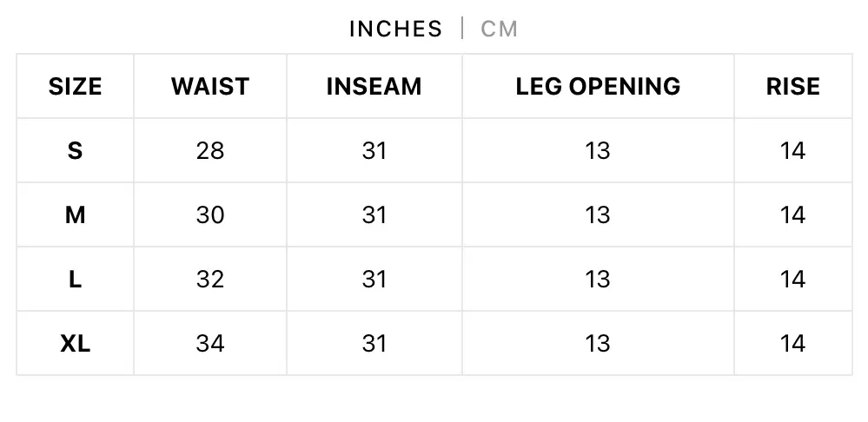Click rise value 14 in XL row
The image size is (868, 422).
click(792, 343)
